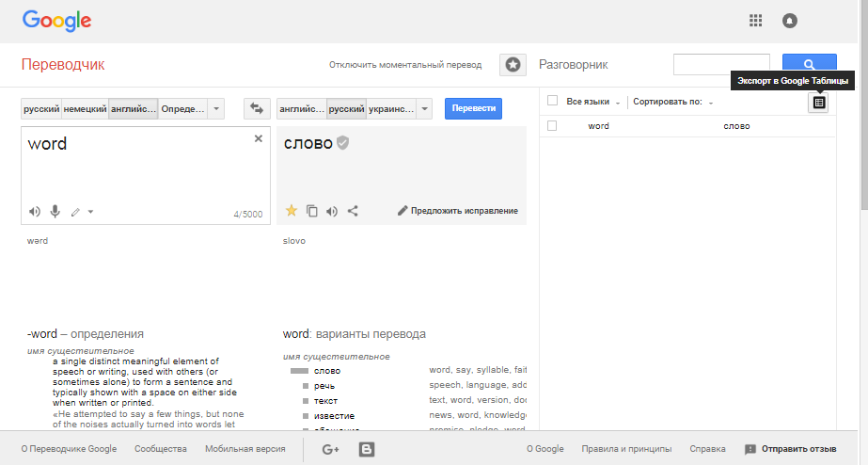Select английский as source language

[134, 108]
